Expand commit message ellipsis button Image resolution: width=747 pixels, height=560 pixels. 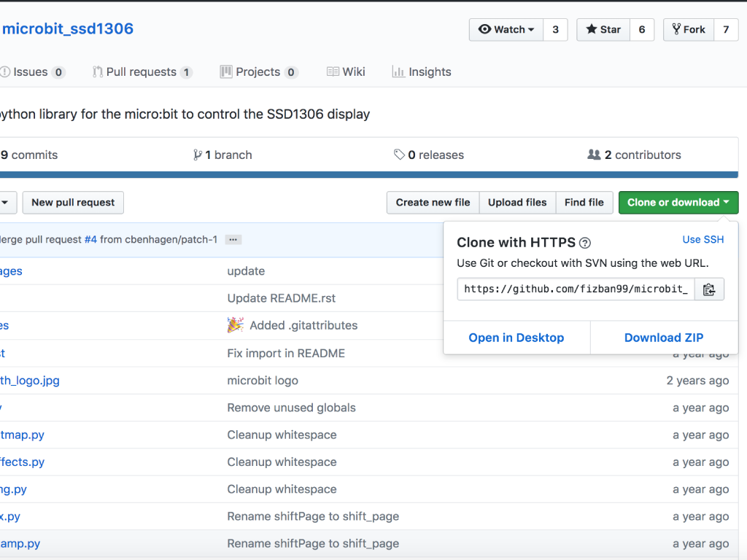point(233,239)
